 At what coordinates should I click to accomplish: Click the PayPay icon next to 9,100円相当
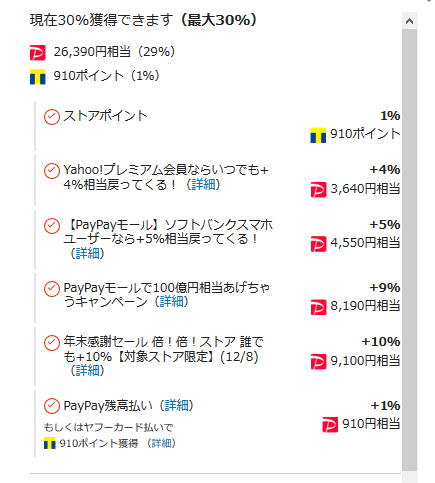click(x=318, y=362)
